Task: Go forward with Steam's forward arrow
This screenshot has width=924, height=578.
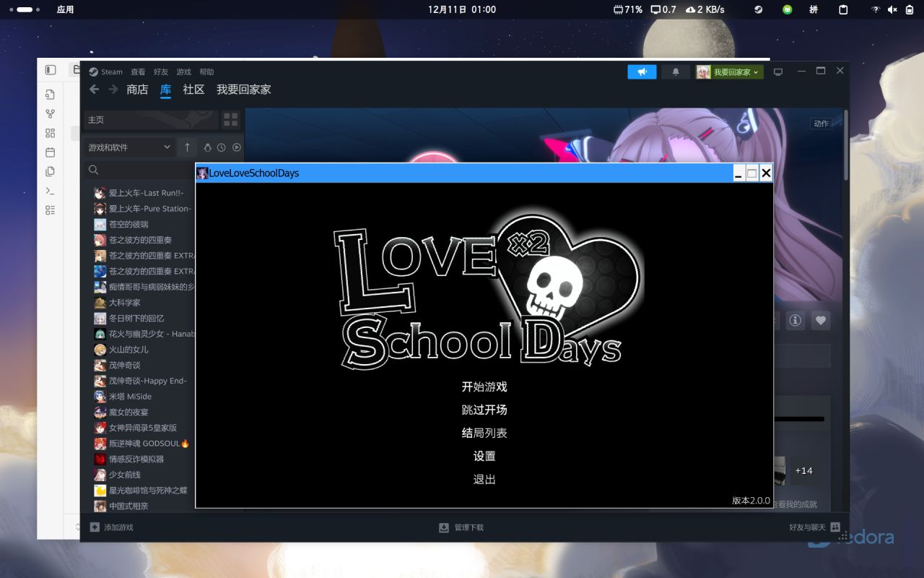Action: point(113,90)
